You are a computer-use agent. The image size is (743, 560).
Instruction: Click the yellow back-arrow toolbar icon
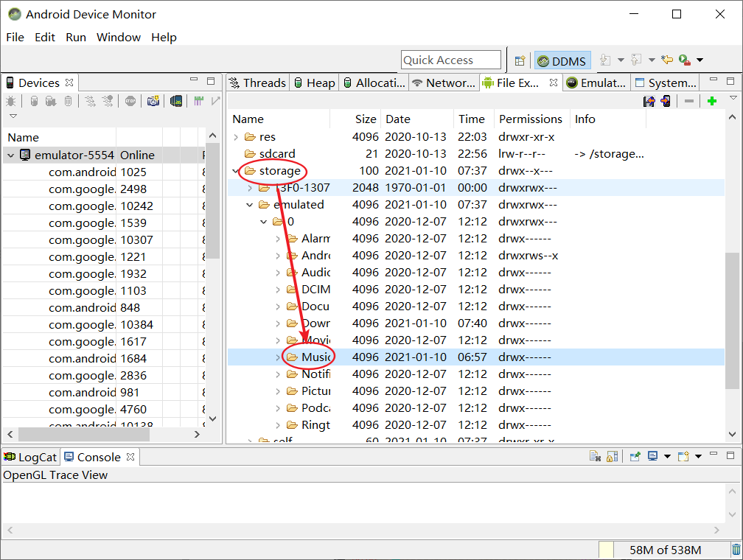tap(667, 60)
